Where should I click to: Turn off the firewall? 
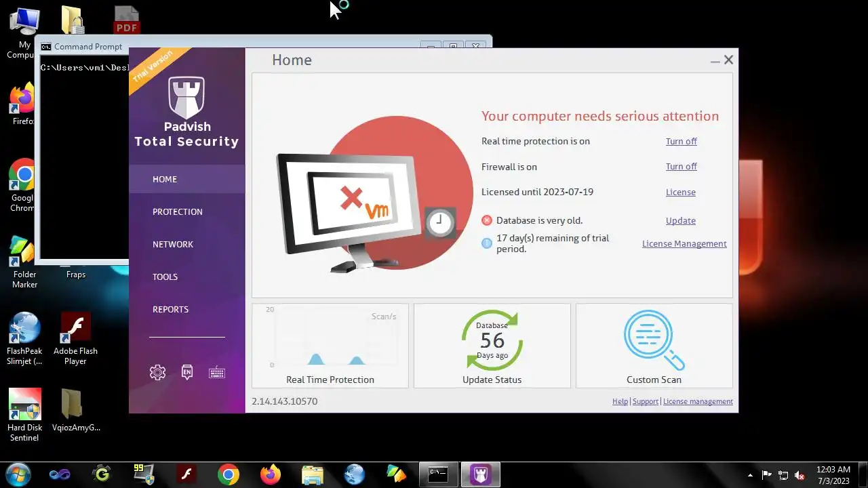681,166
